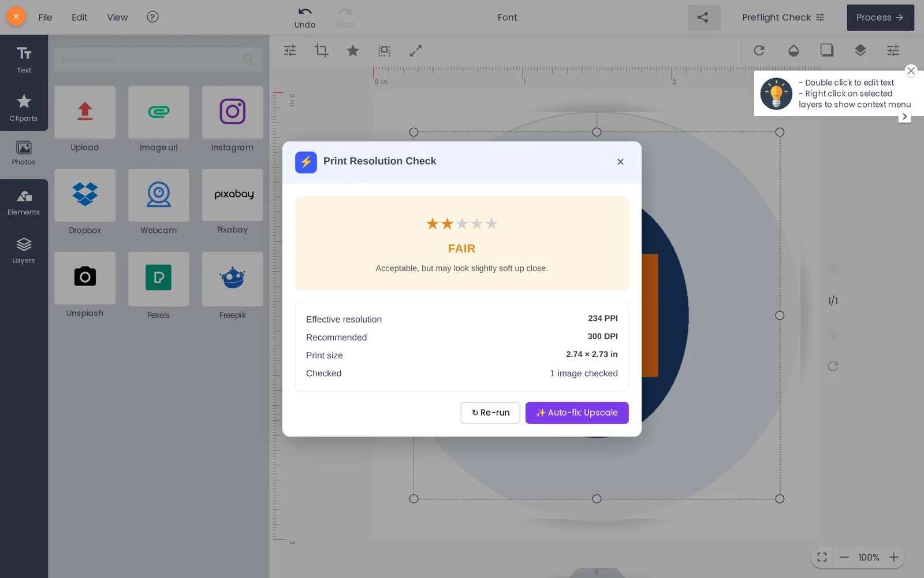Click the Search photo input field
924x578 pixels.
coord(158,60)
